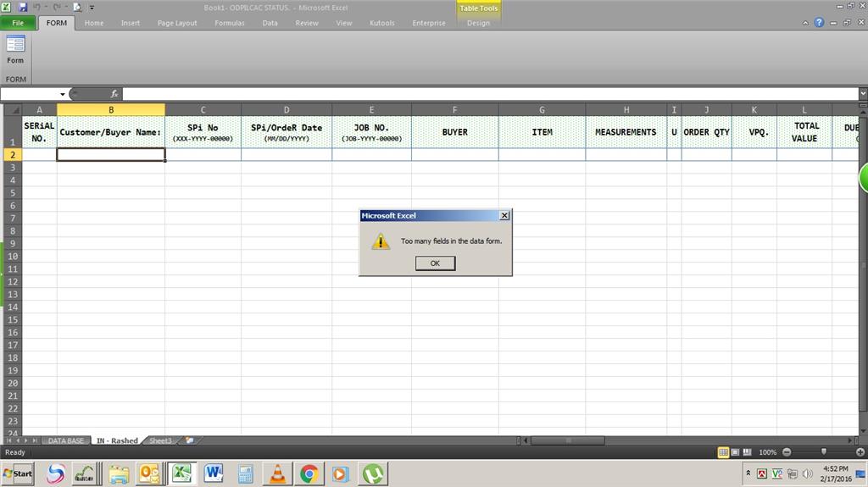Click the Select All corner of the sheet
Viewport: 868px width, 487px height.
(x=13, y=109)
